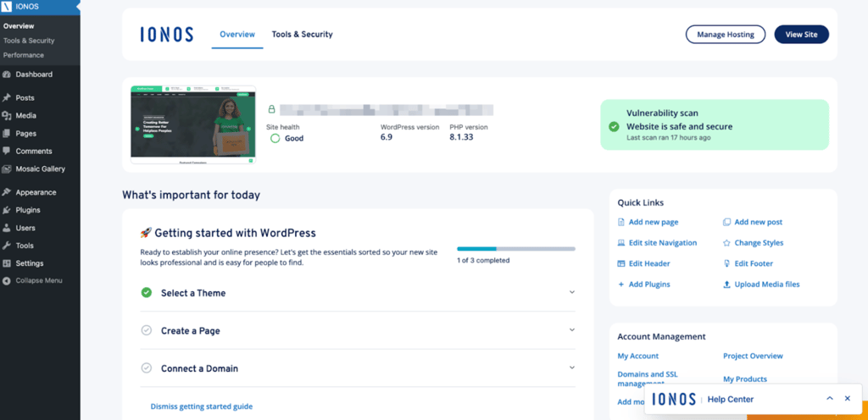
Task: Open the Appearance menu label
Action: click(36, 192)
